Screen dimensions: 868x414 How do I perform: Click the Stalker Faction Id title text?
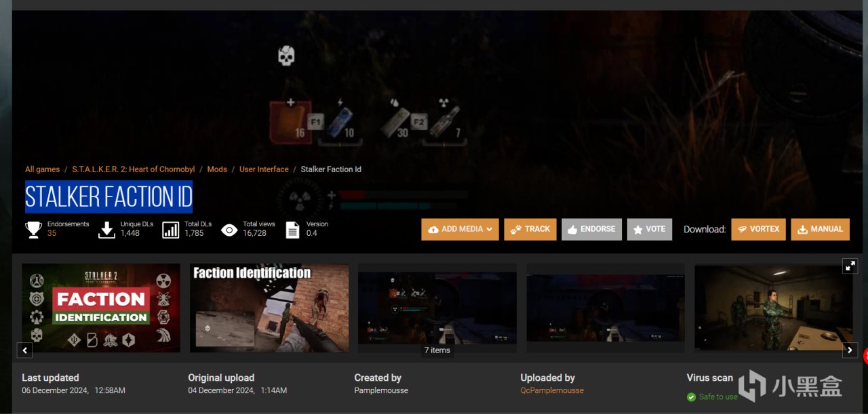(x=108, y=197)
